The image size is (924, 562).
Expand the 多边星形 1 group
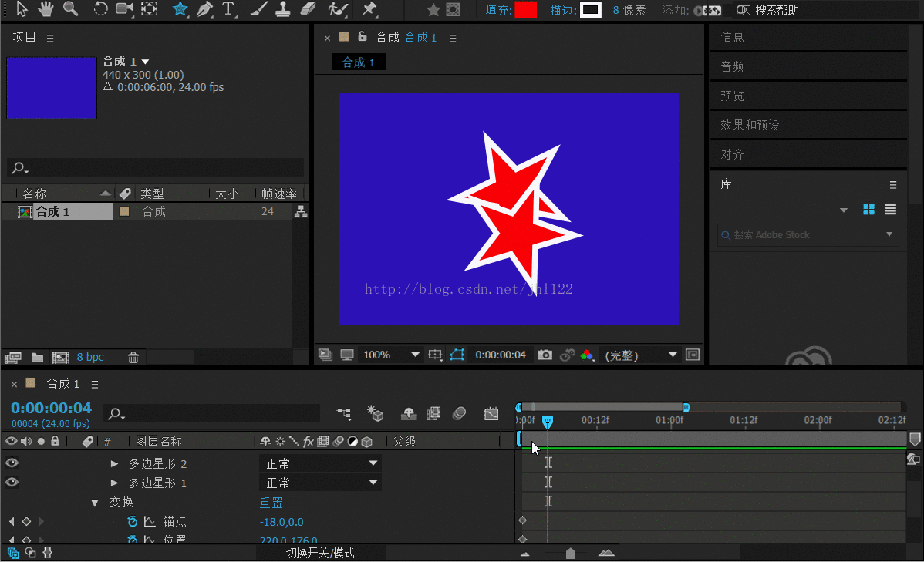(114, 483)
